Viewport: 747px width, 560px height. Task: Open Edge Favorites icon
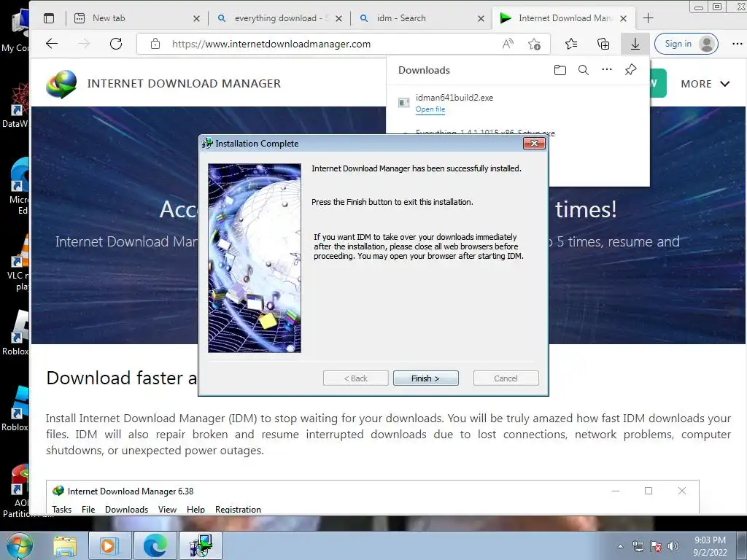[570, 44]
